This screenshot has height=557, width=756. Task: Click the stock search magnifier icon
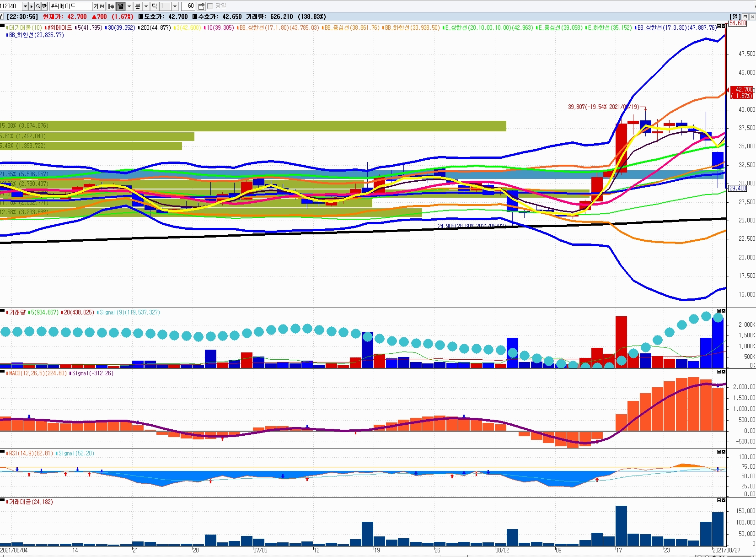[38, 6]
